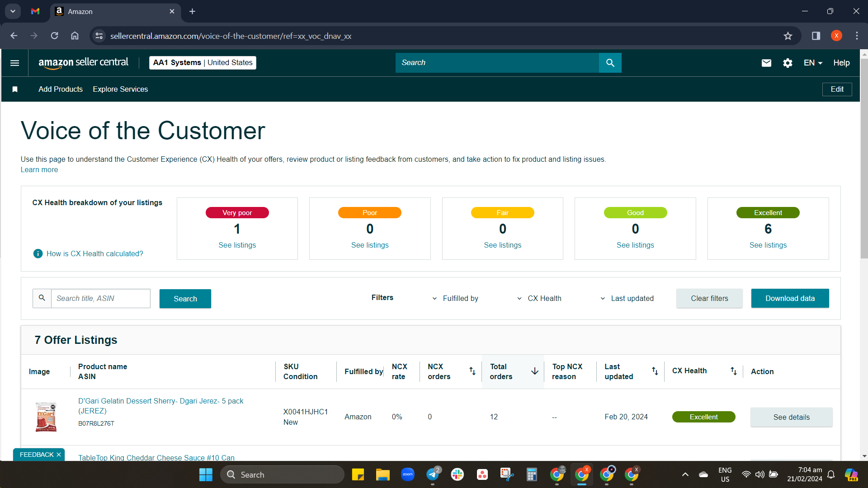Click the magnifier icon in the ASIN search box
Image resolution: width=868 pixels, height=488 pixels.
point(42,298)
